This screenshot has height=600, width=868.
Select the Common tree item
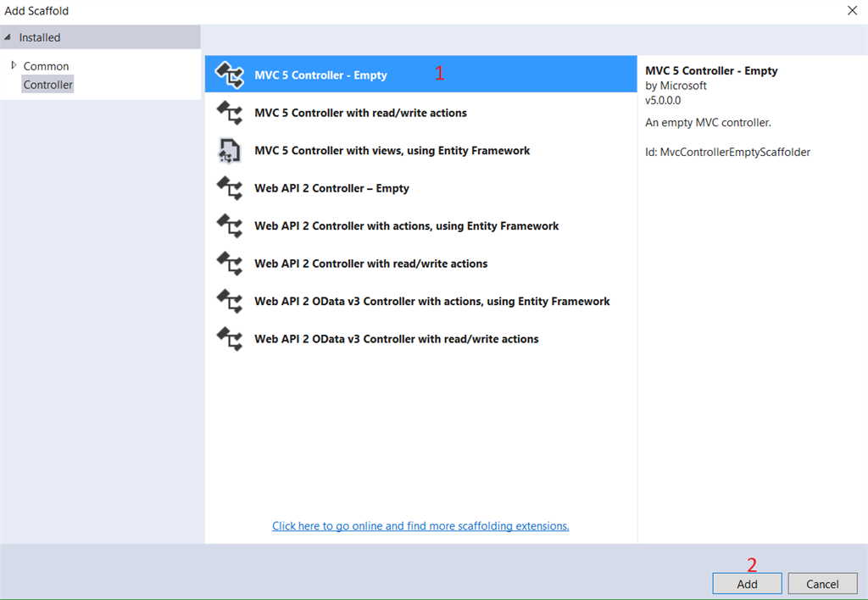tap(46, 66)
